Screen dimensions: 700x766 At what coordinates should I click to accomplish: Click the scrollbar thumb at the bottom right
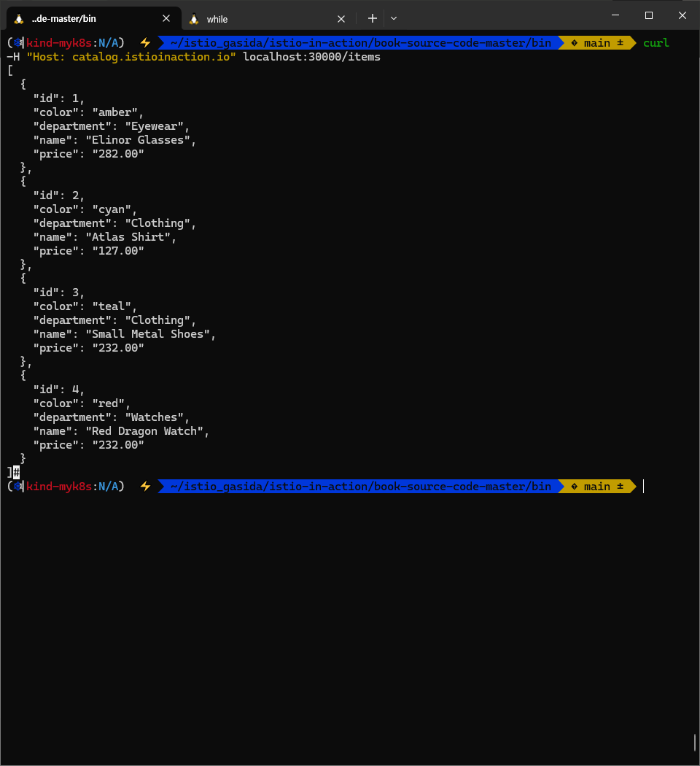click(x=695, y=743)
